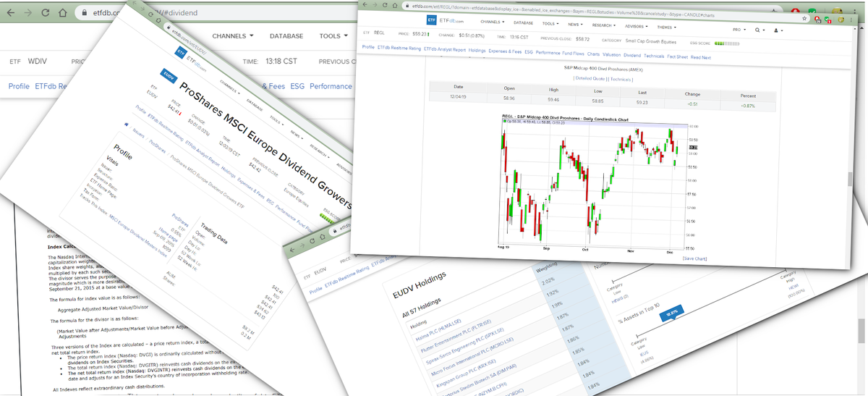
Task: Open the Fund Flows tab in the REGL window
Action: (x=573, y=54)
